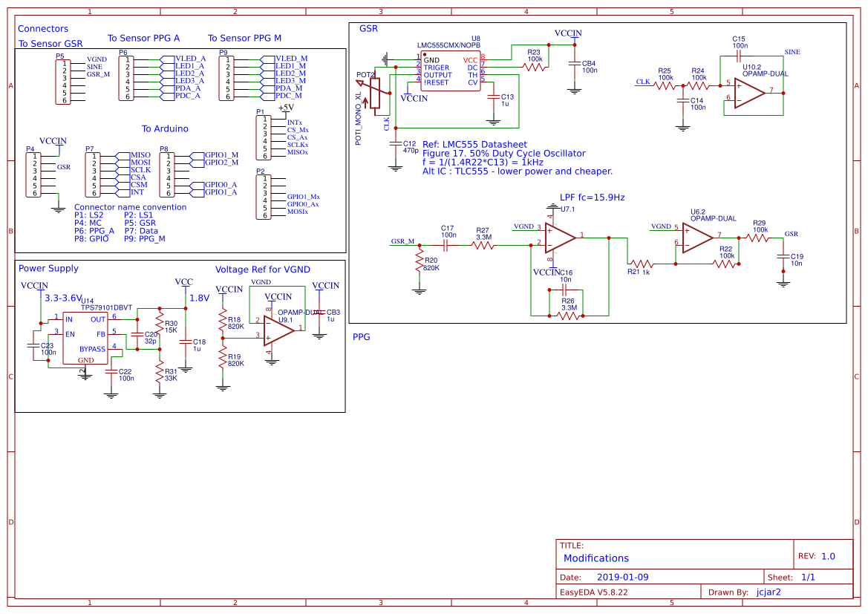The height and width of the screenshot is (614, 868).
Task: Select the GSR net label near C19
Action: (792, 234)
